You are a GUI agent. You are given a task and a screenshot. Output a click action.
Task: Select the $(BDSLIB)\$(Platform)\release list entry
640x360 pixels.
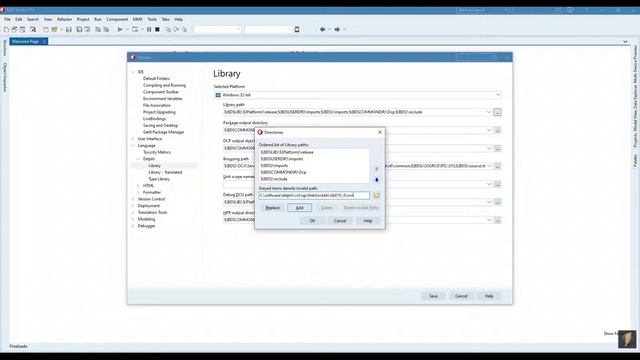287,152
